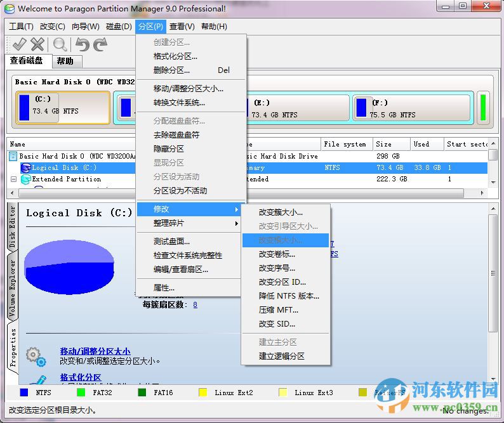The width and height of the screenshot is (504, 423).
Task: Click the Redo arrow toolbar icon
Action: (100, 44)
